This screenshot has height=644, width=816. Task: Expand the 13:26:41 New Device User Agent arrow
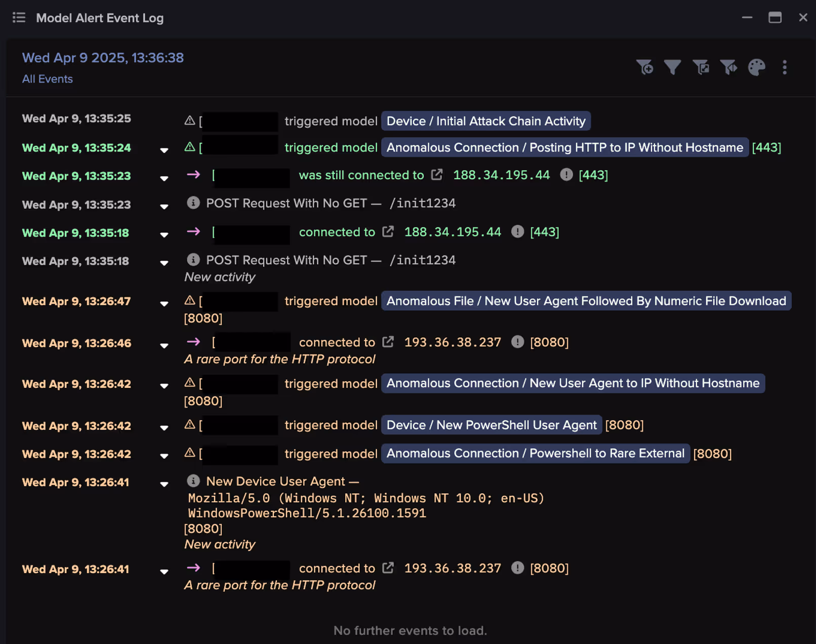(x=164, y=484)
